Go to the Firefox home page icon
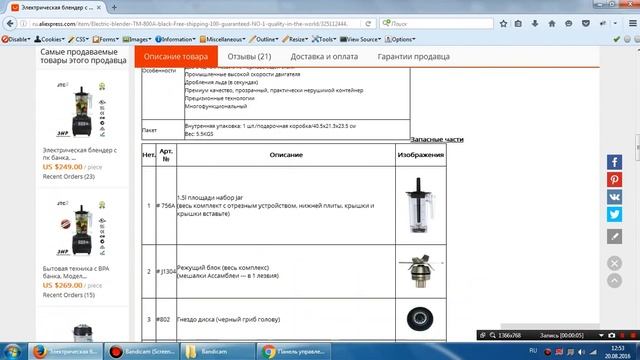 [x=552, y=24]
